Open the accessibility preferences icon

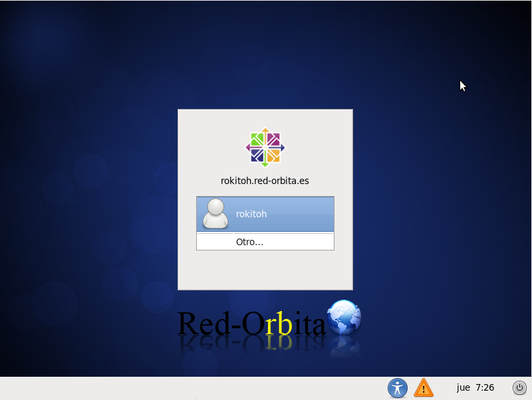tap(397, 388)
